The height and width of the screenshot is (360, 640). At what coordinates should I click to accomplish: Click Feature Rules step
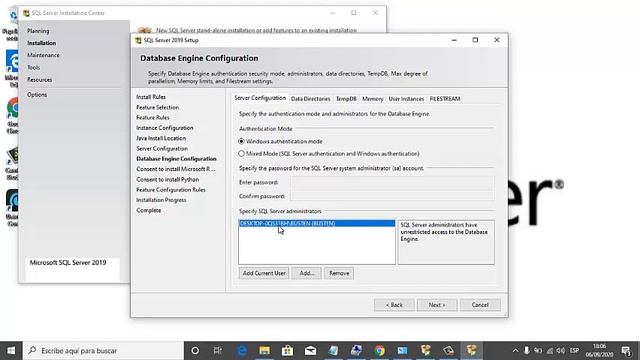point(153,118)
